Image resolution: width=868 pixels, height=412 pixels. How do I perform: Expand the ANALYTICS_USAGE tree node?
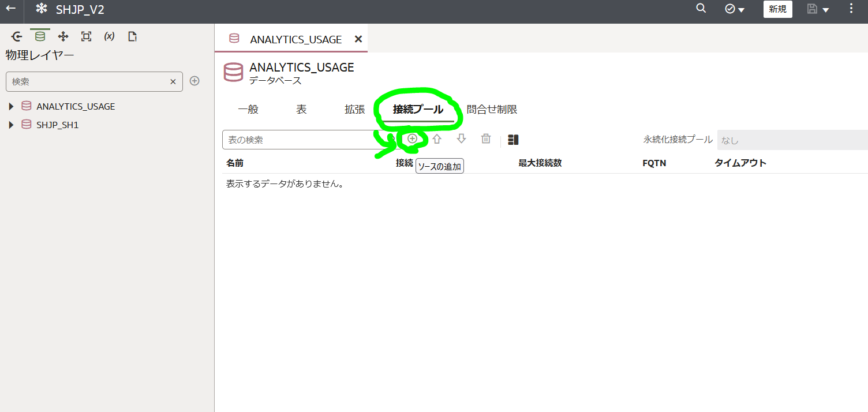pos(10,106)
